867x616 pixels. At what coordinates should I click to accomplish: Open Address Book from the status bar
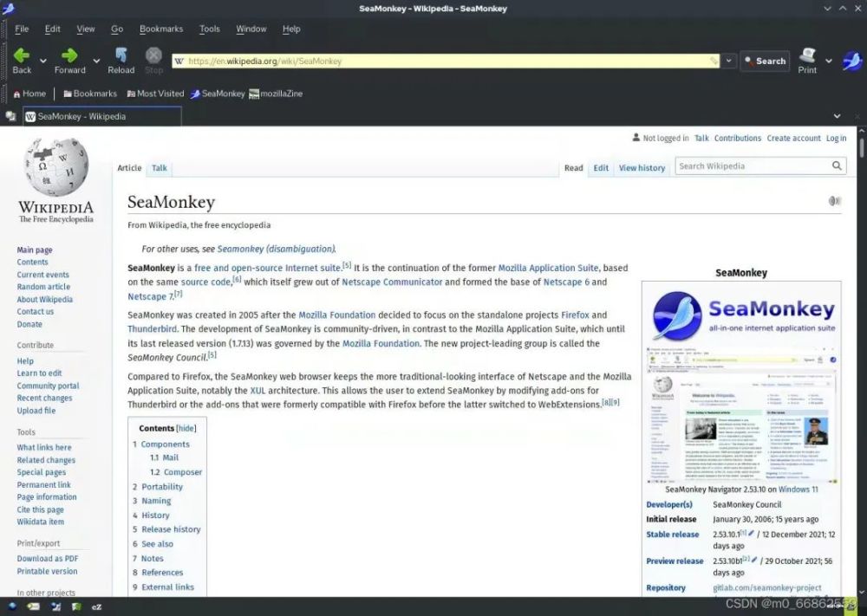pos(76,606)
